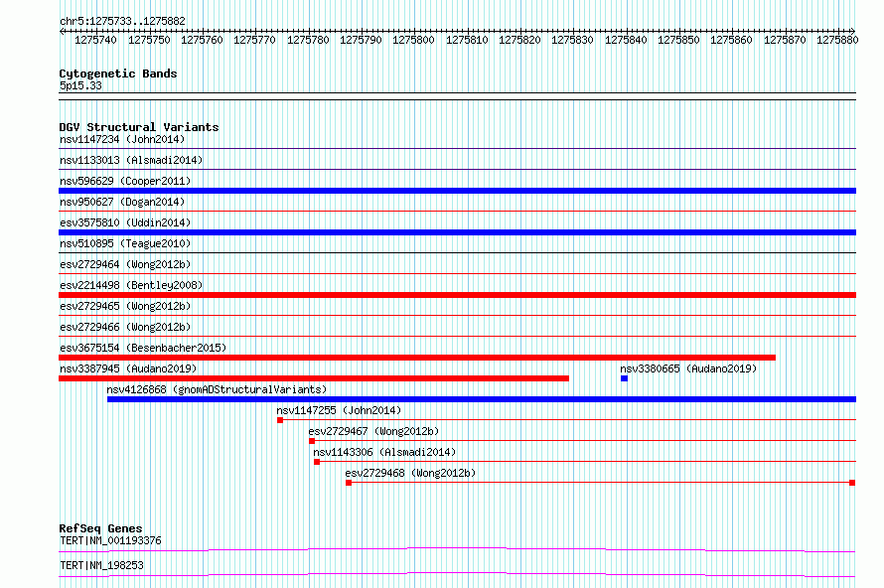The image size is (884, 588).
Task: Click the chr5:1275733..1275882 region label
Action: (x=122, y=22)
